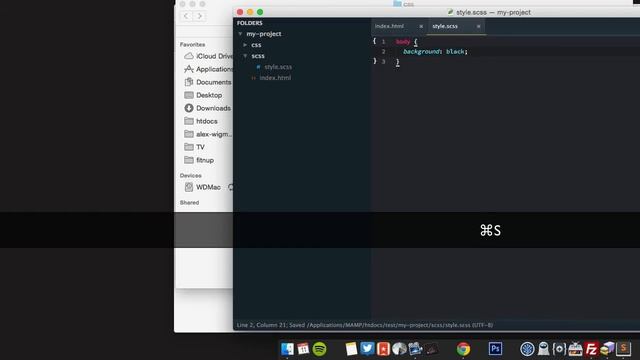
Task: Open Desktop in Finder sidebar
Action: pyautogui.click(x=203, y=95)
